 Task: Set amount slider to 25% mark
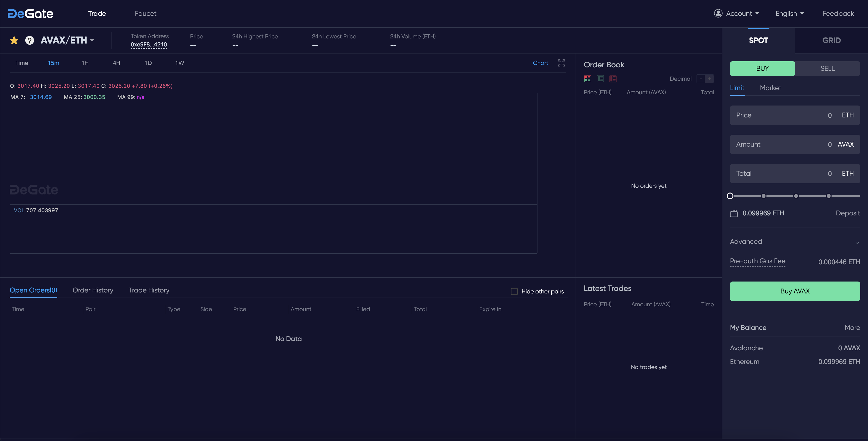tap(763, 196)
